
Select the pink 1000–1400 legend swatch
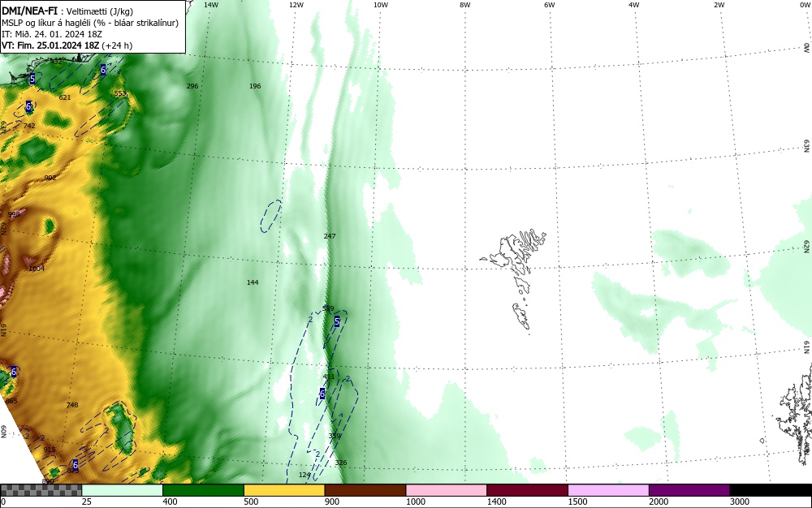(x=447, y=490)
